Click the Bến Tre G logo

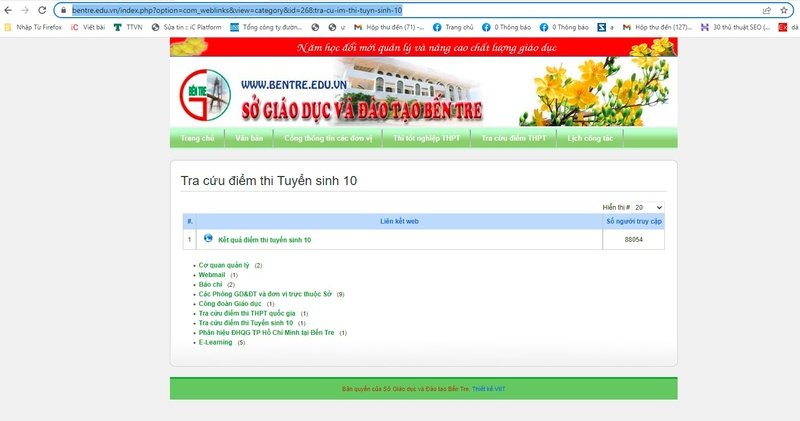(205, 95)
